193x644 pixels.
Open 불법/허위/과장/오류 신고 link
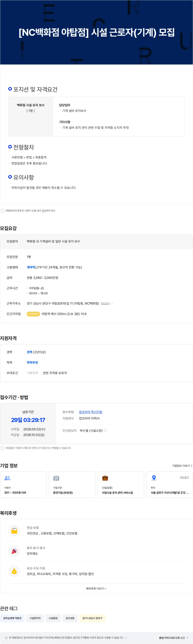pyautogui.click(x=172, y=638)
